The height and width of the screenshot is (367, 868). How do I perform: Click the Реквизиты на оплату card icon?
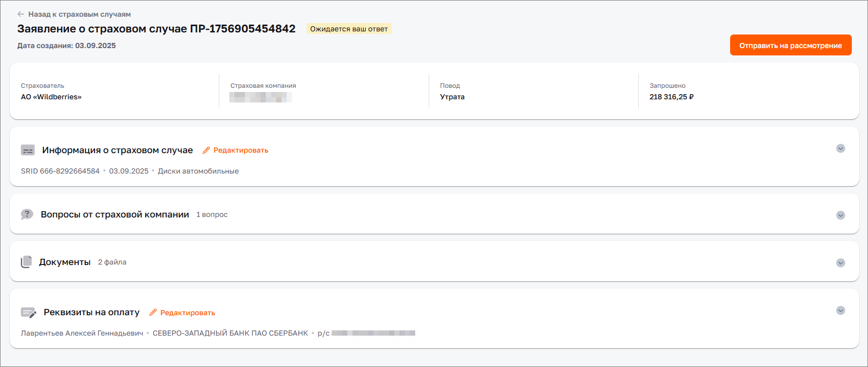click(x=28, y=313)
